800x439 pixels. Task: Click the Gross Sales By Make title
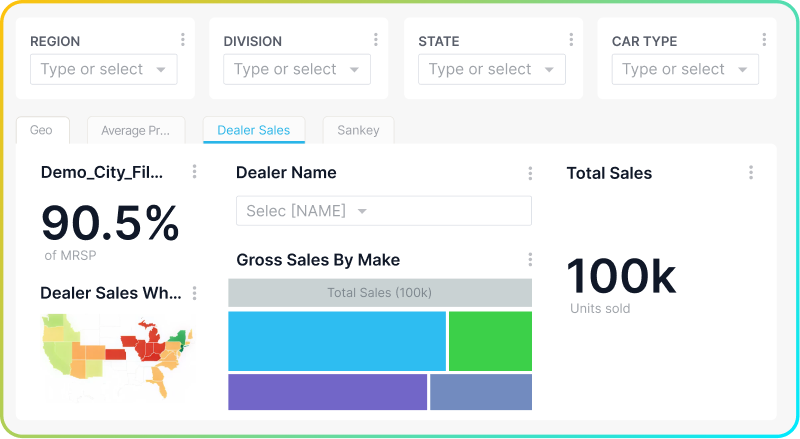[318, 260]
